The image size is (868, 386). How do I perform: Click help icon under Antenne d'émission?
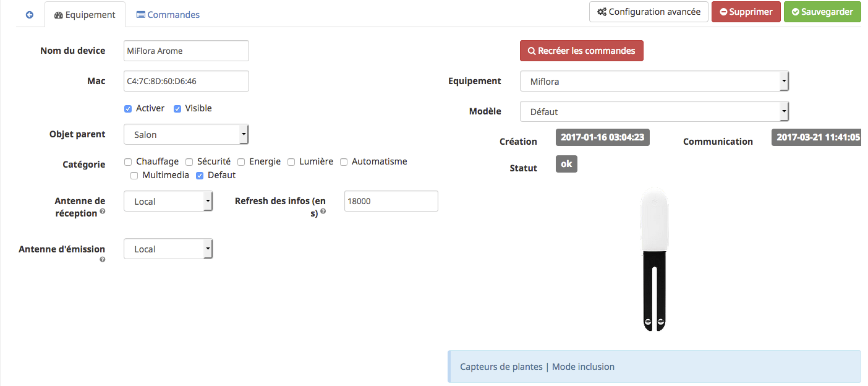103,260
